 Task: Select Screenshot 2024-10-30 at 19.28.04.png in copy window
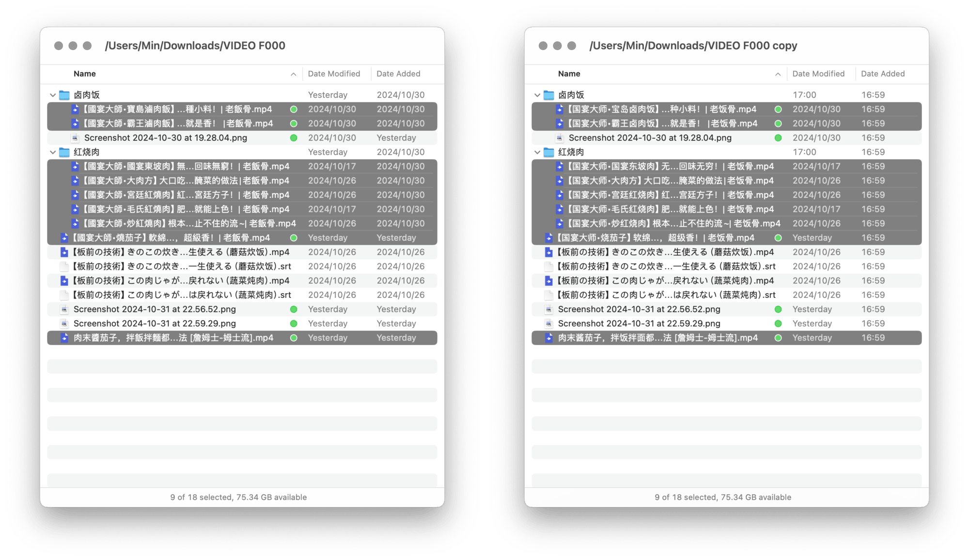click(x=727, y=138)
